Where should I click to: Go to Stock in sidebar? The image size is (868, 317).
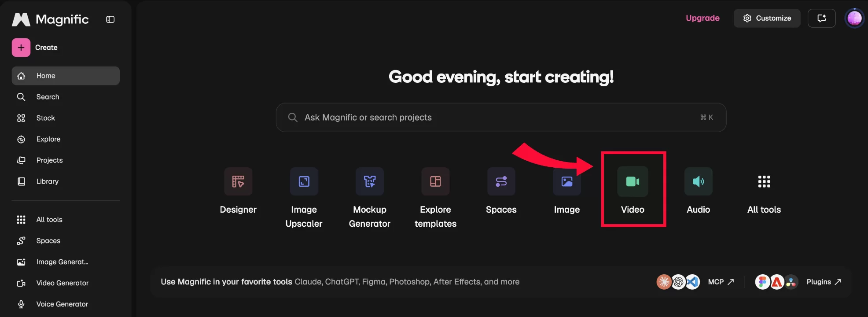click(x=66, y=118)
